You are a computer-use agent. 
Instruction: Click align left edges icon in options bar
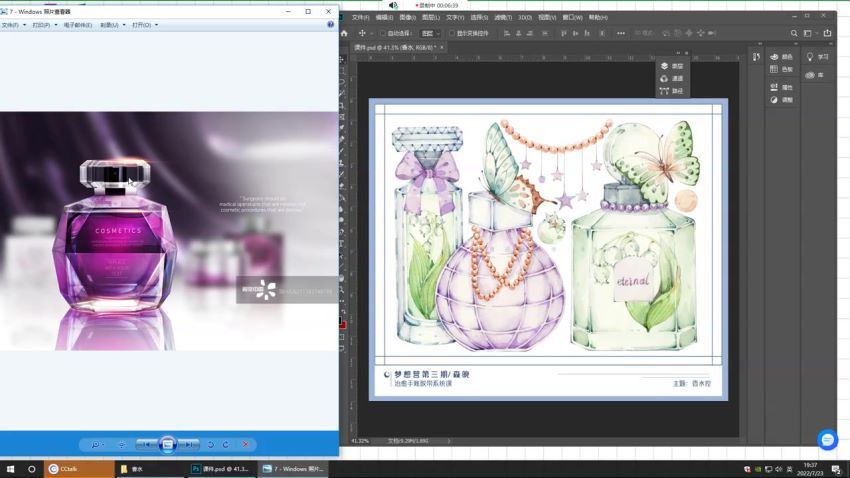[x=507, y=33]
